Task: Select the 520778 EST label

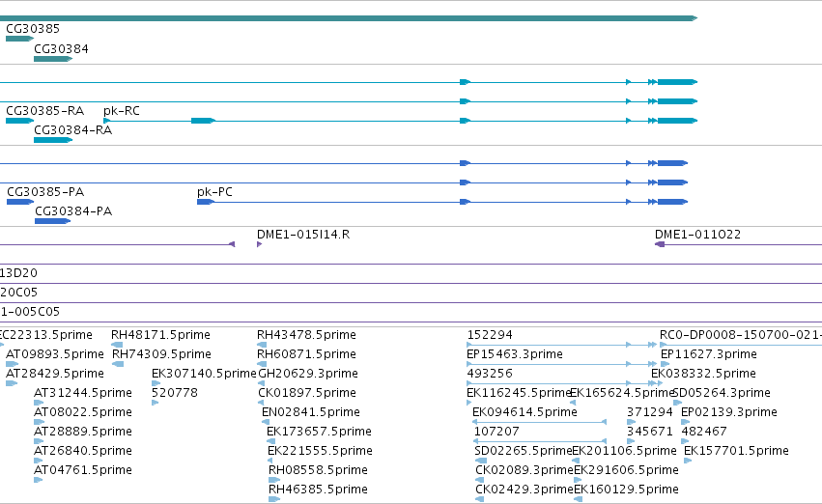Action: (175, 393)
